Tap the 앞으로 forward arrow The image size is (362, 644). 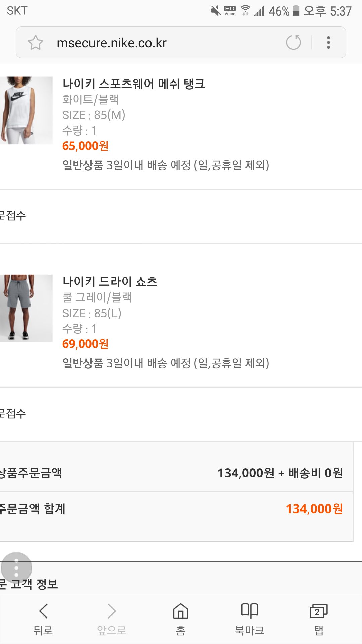tap(112, 619)
